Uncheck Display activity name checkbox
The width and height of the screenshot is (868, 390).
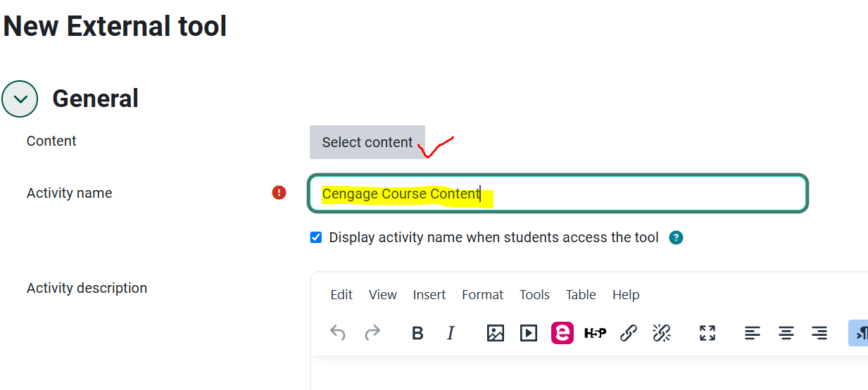316,237
